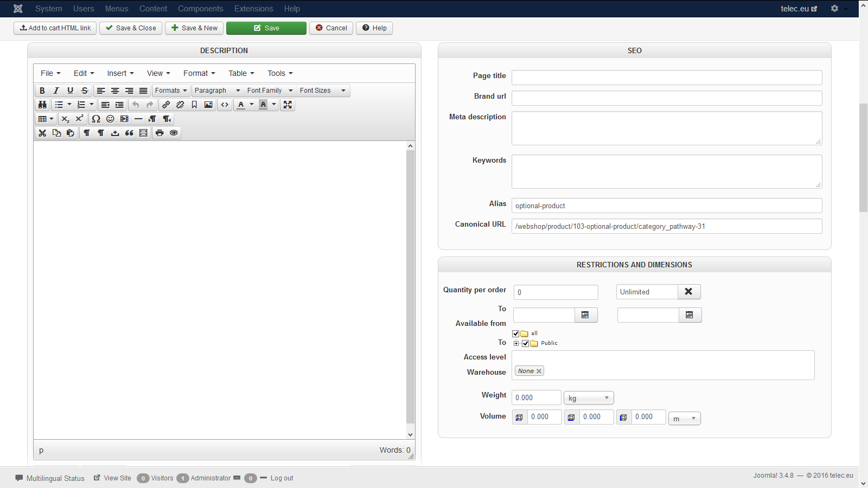
Task: Apply strikethrough formatting
Action: click(85, 91)
